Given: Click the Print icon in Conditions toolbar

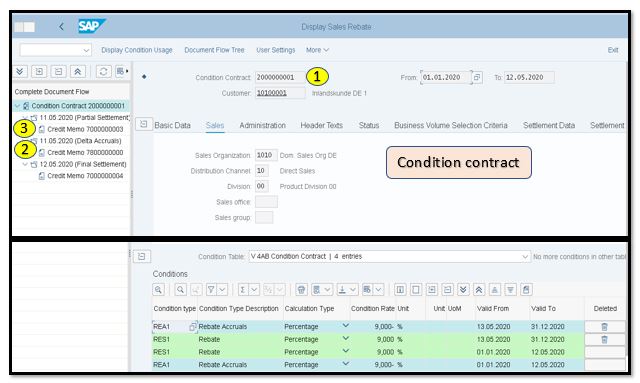Looking at the screenshot, I should (301, 289).
